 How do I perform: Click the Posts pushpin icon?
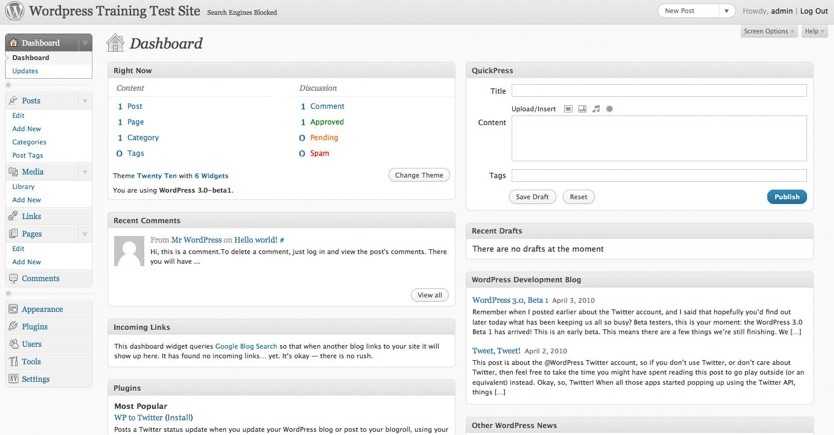pos(13,100)
